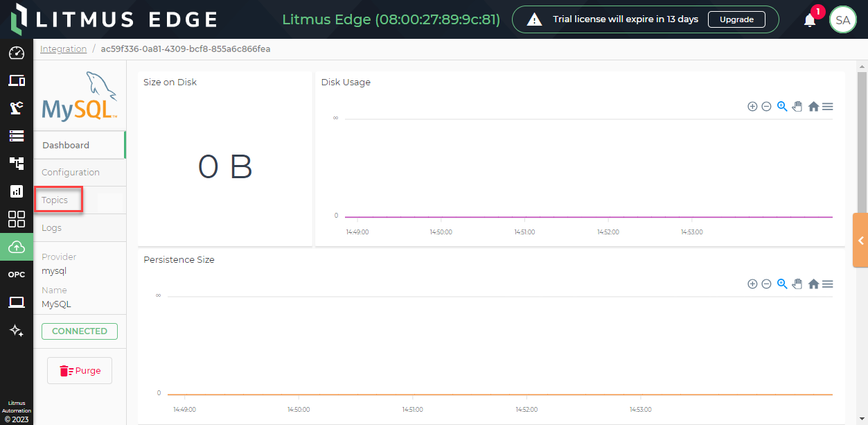The image size is (868, 425).
Task: Enable box zoom on the Persistence Size chart
Action: (x=782, y=284)
